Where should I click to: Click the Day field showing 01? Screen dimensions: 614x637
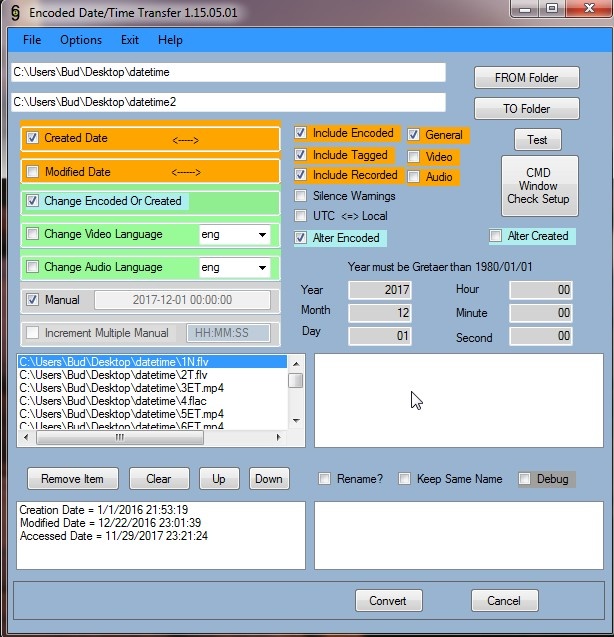click(380, 336)
